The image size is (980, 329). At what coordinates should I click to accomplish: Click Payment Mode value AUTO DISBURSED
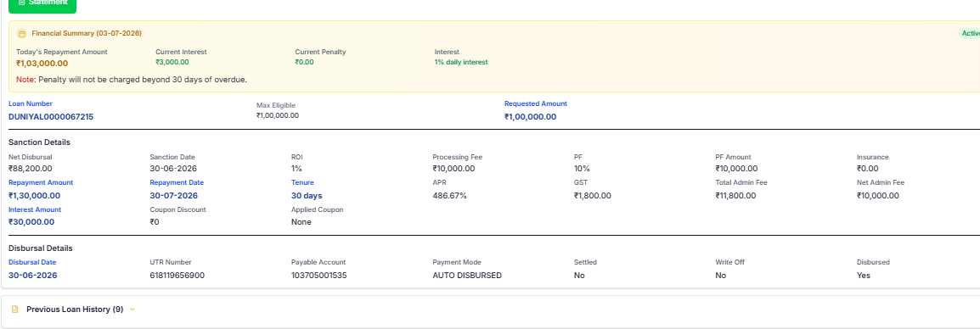click(467, 276)
